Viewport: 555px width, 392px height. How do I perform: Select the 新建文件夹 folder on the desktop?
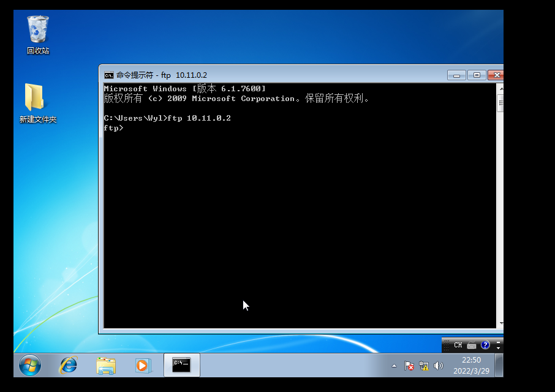tap(37, 103)
